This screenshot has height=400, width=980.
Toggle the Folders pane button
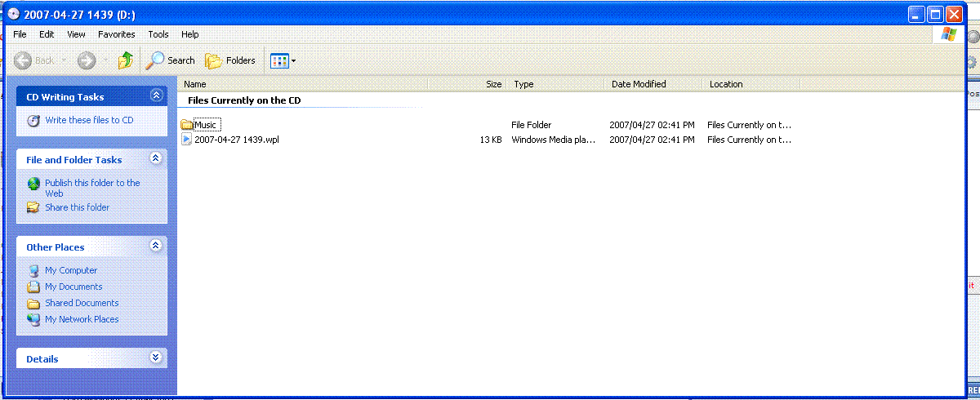[230, 60]
